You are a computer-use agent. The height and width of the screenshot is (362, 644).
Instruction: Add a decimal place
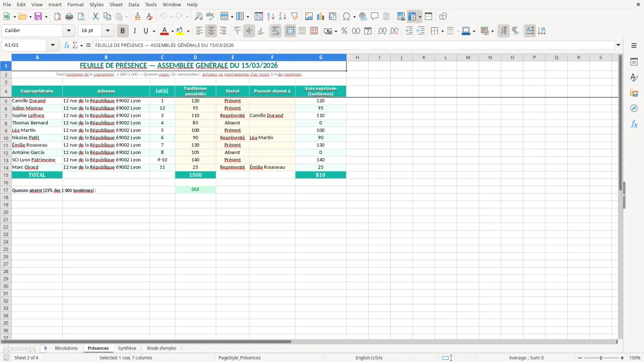(x=382, y=31)
